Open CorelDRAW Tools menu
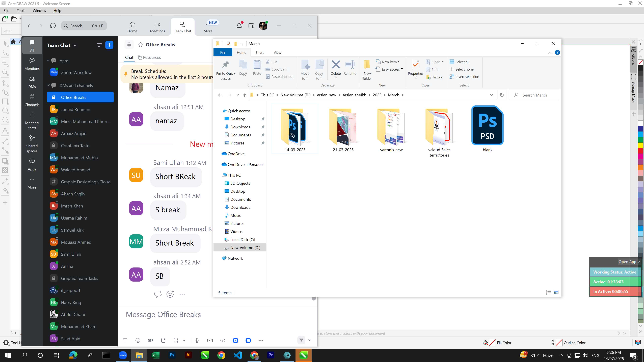The height and width of the screenshot is (362, 644). [x=21, y=11]
